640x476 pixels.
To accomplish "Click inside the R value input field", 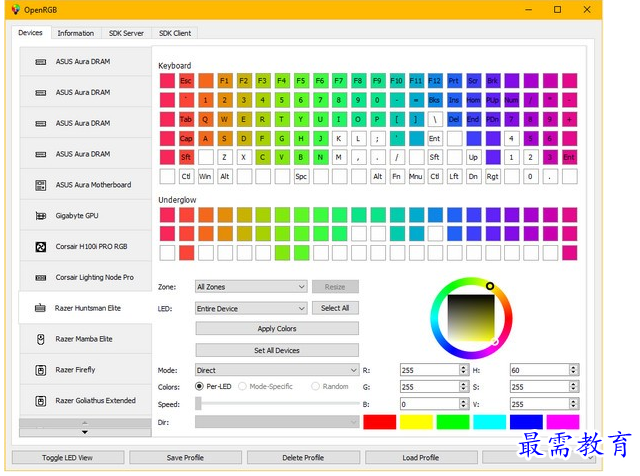I will point(430,370).
